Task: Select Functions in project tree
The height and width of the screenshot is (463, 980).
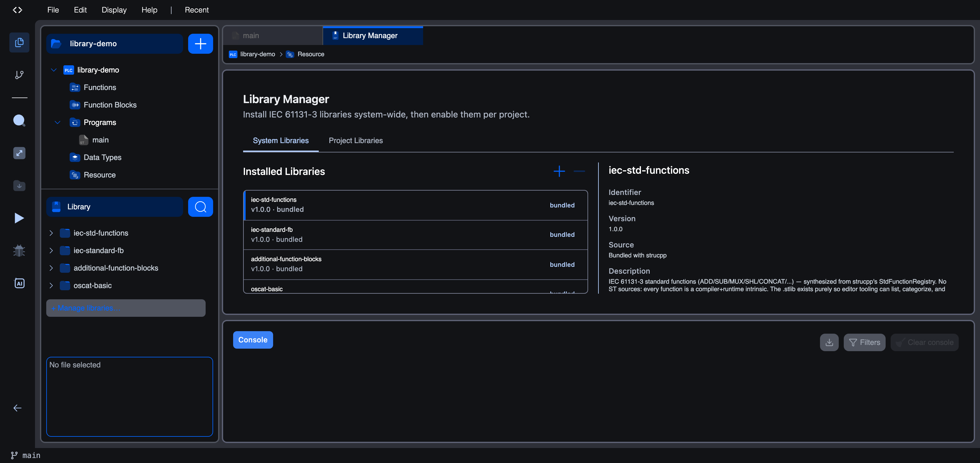Action: click(x=100, y=87)
